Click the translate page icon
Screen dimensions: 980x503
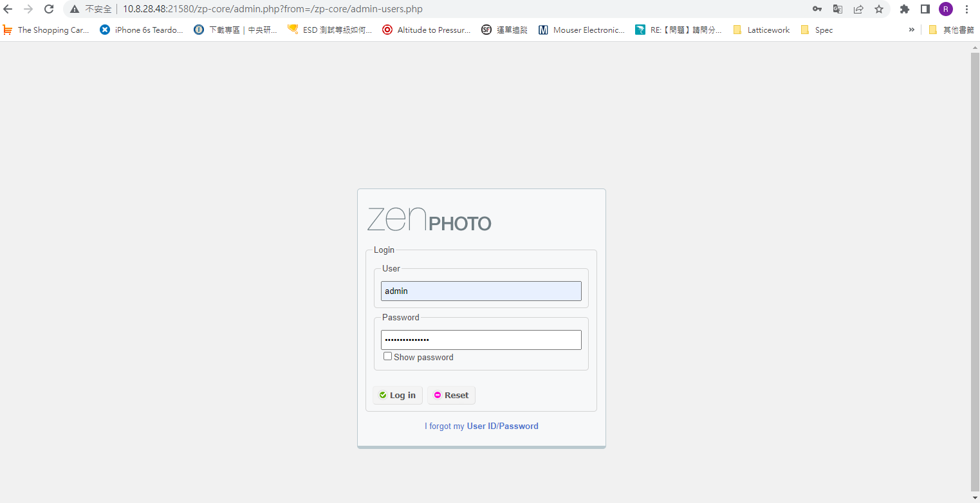pos(838,9)
